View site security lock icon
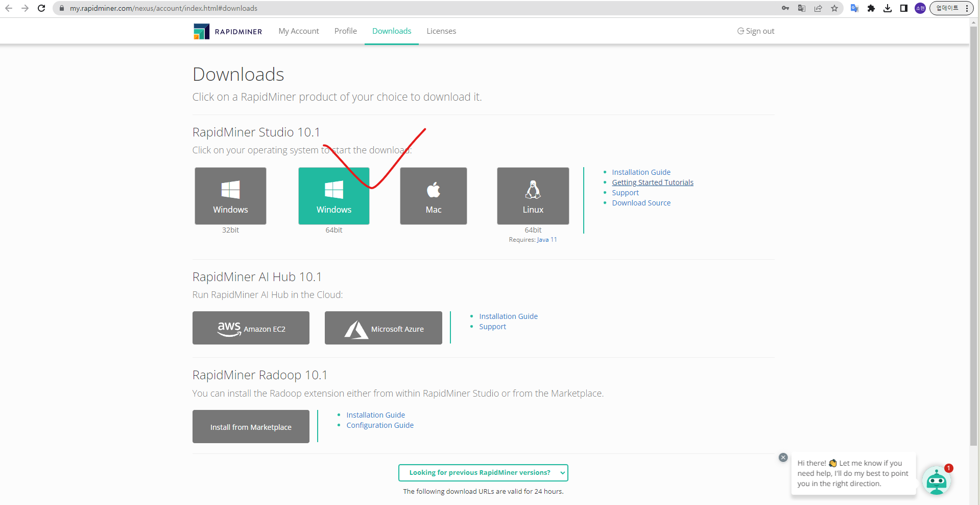Viewport: 980px width, 505px height. (61, 8)
